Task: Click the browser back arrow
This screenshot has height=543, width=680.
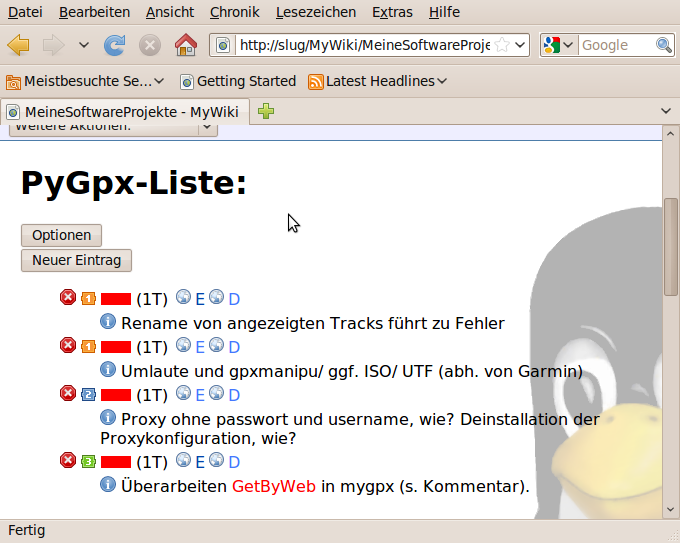Action: tap(19, 45)
